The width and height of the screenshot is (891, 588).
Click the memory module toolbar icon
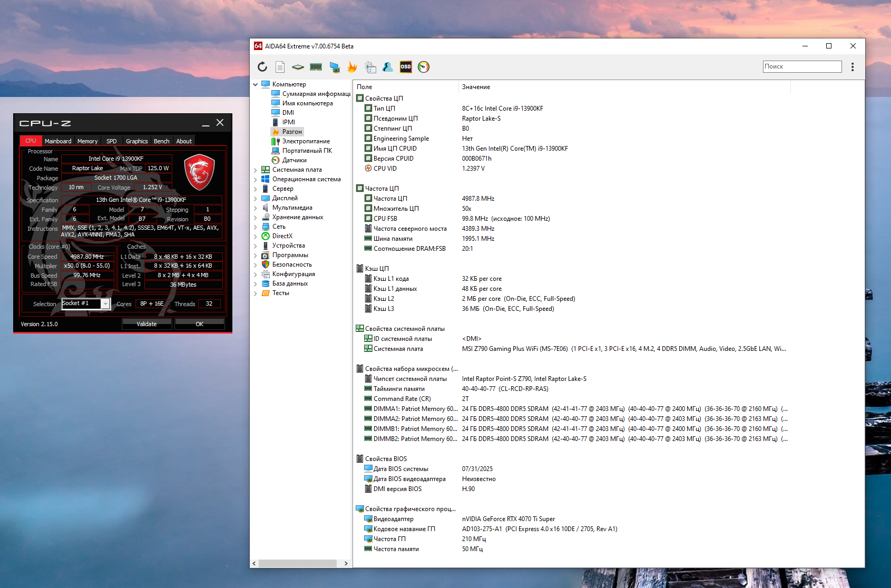pos(316,67)
